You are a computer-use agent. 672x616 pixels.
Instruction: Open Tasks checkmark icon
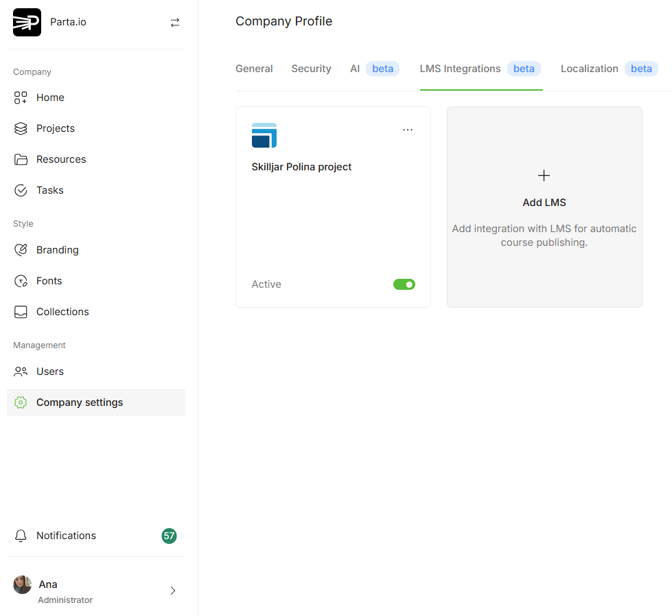tap(21, 190)
